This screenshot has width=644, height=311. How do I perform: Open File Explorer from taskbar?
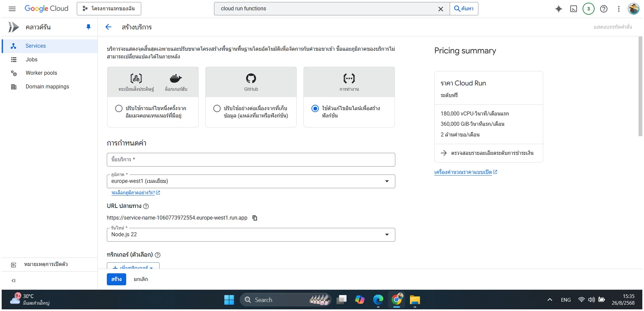(415, 300)
